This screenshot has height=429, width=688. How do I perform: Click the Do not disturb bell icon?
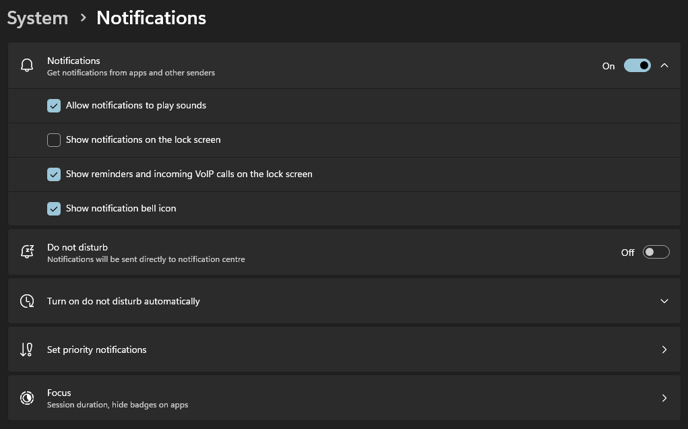(27, 252)
